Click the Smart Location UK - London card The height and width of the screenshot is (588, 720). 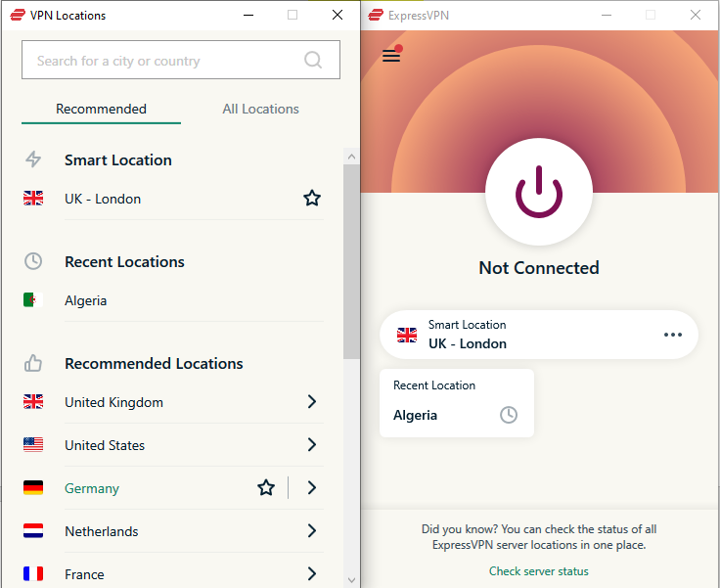point(539,335)
